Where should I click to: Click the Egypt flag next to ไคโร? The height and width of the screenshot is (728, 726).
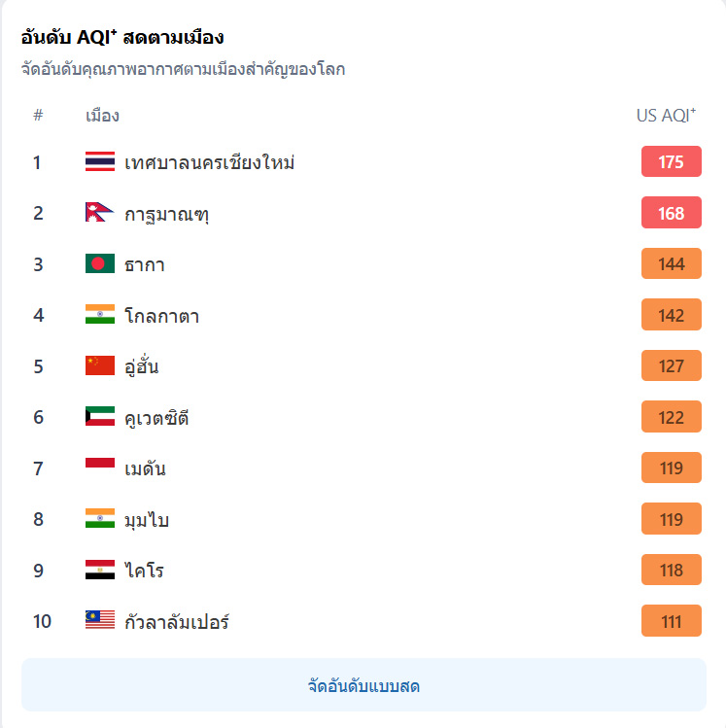coord(100,570)
